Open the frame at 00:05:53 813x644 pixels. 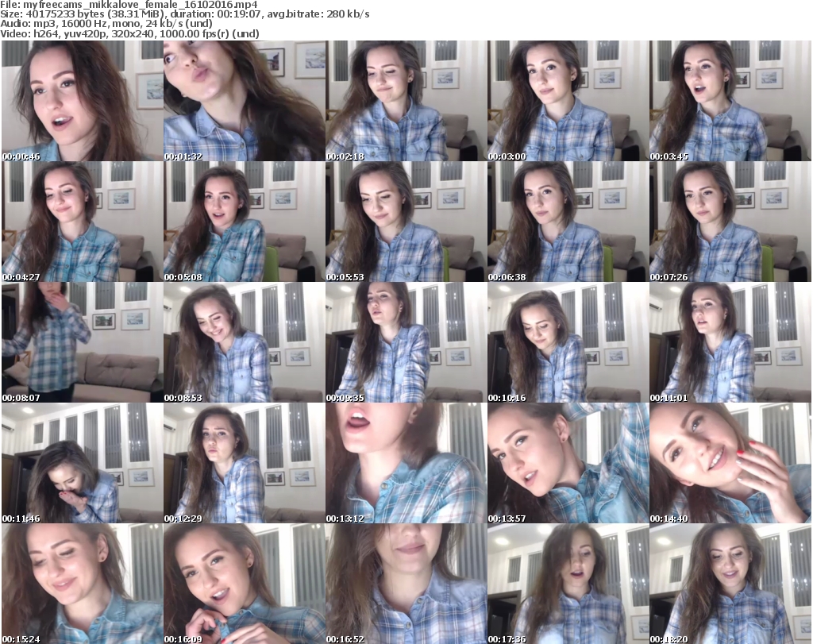coord(406,222)
